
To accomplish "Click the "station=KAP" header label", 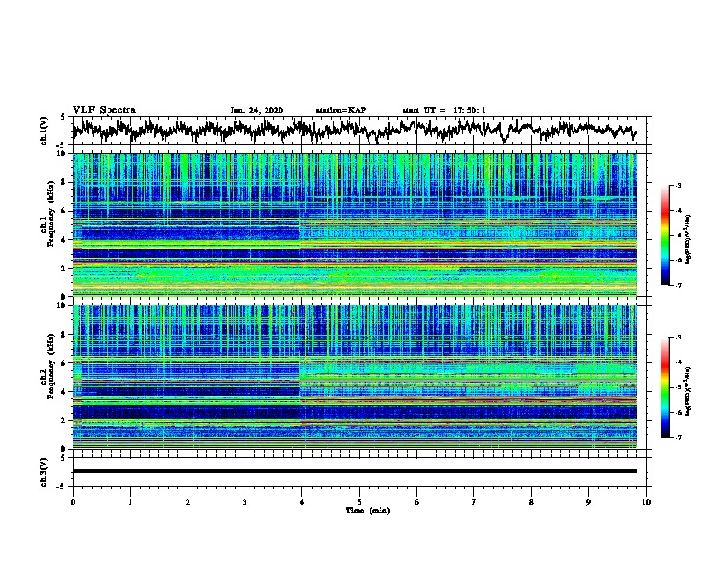I will click(x=341, y=110).
